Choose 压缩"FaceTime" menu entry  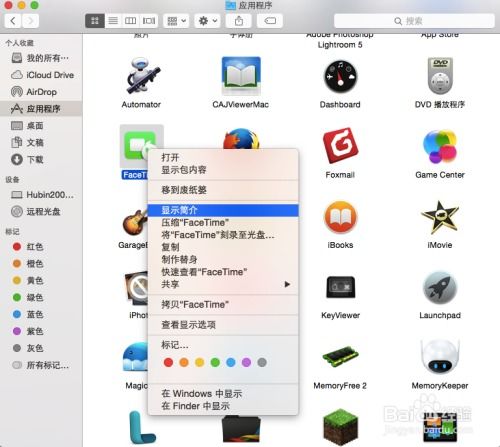pyautogui.click(x=223, y=222)
